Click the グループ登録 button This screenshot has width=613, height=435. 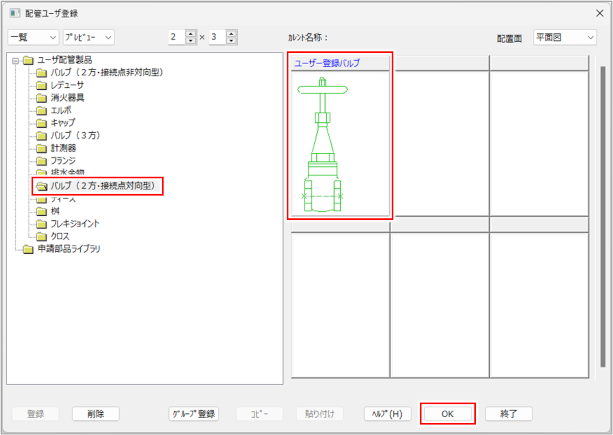point(193,413)
